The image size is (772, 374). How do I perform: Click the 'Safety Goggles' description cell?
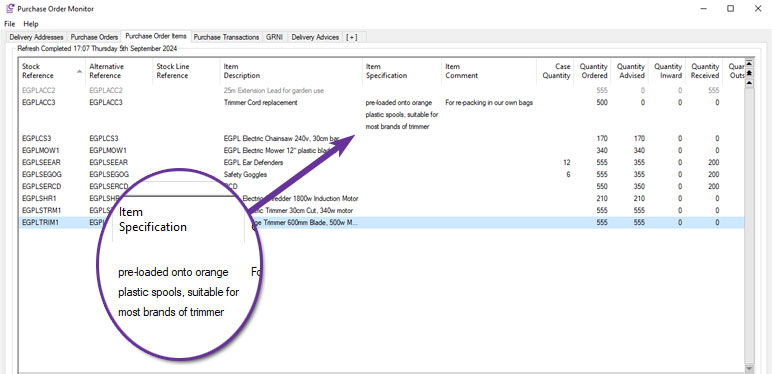(245, 174)
